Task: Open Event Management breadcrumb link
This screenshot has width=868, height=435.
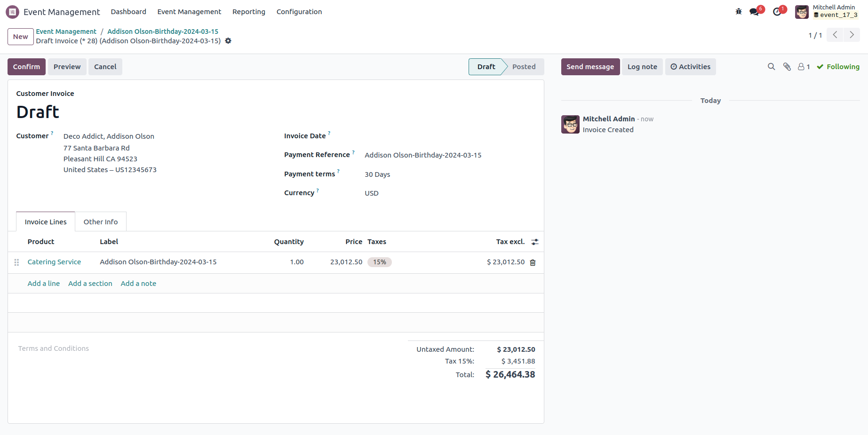Action: pyautogui.click(x=66, y=32)
